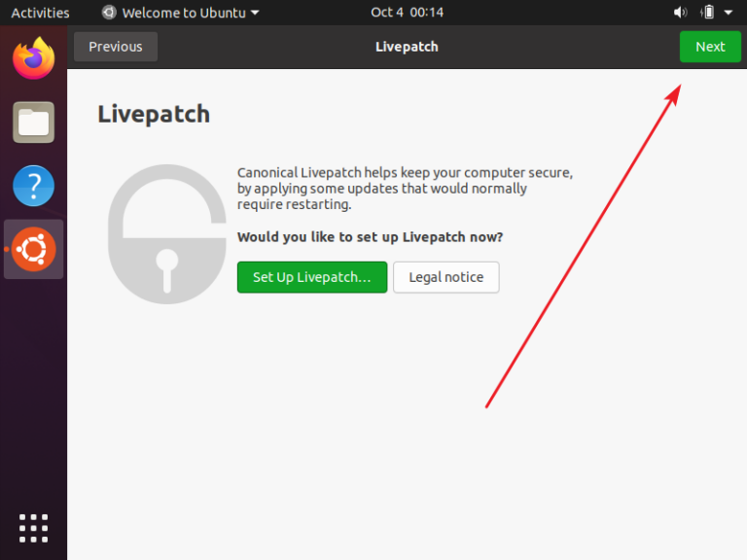Viewport: 747px width, 560px height.
Task: Click the 'Would you like to set up' question
Action: coord(370,237)
